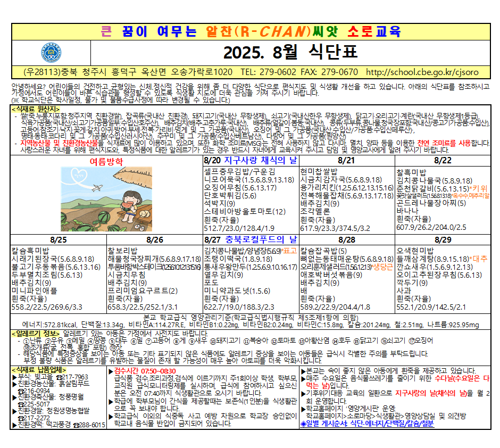Click the 8/29 date header
This screenshot has height=448, width=500.
443,240
